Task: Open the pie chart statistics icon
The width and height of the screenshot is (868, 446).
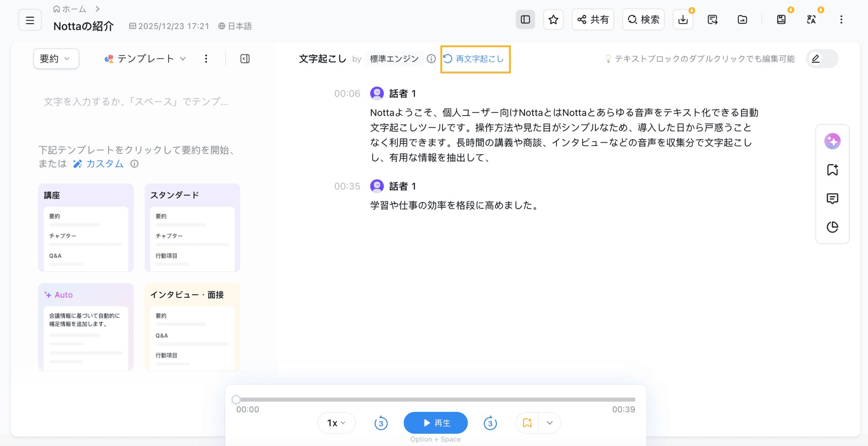Action: click(833, 227)
